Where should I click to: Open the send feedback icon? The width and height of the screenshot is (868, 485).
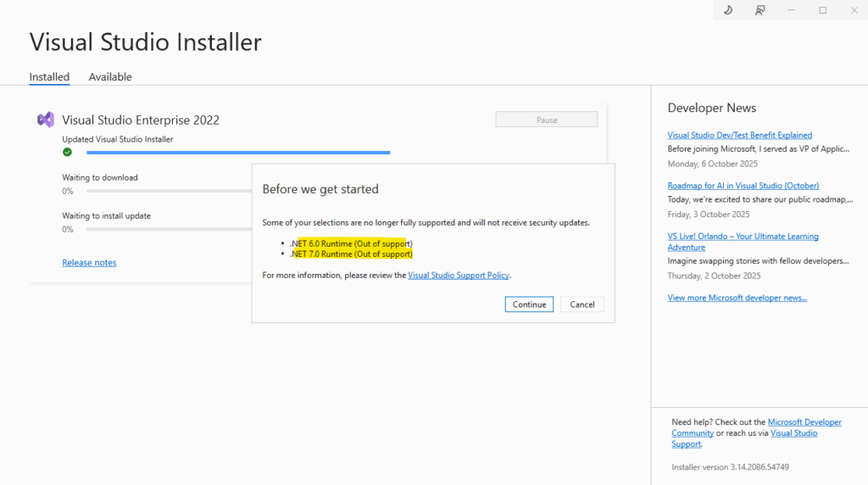[x=759, y=10]
